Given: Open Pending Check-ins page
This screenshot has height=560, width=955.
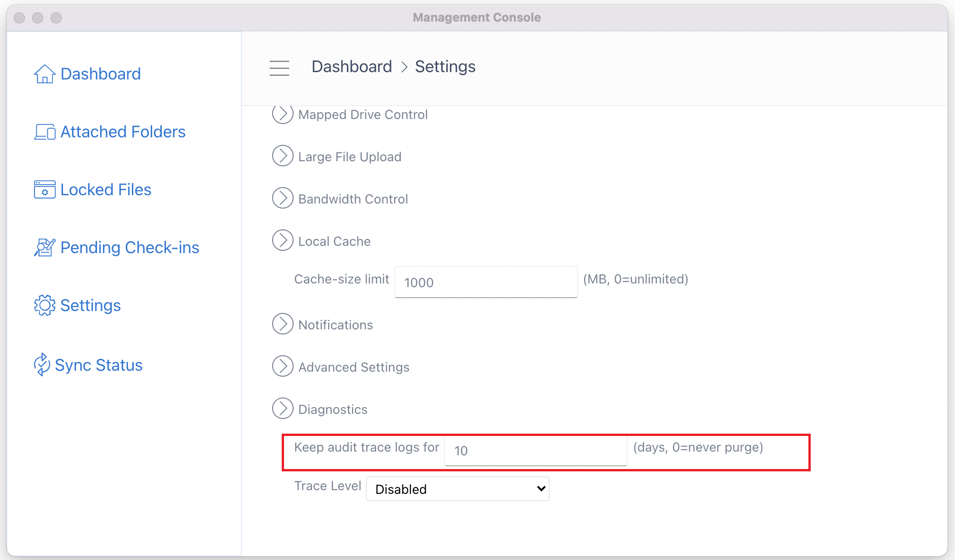Looking at the screenshot, I should [130, 248].
